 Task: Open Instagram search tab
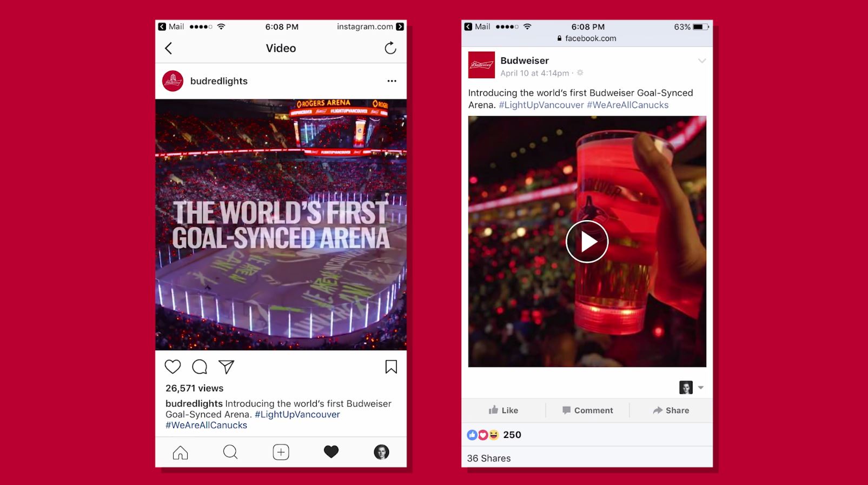point(230,452)
